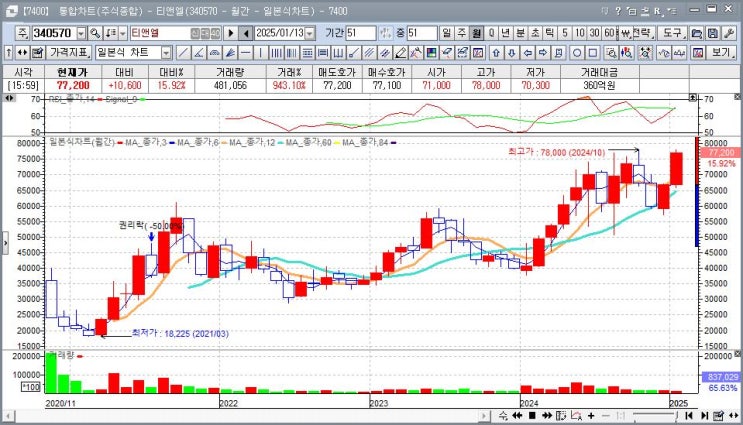Select the 5 interval button
The height and width of the screenshot is (425, 743).
tap(565, 33)
